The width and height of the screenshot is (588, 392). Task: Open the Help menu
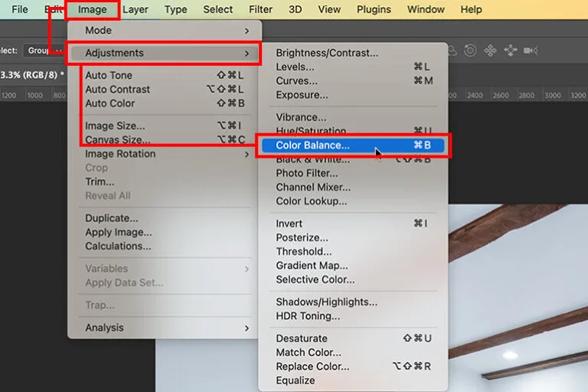point(471,9)
